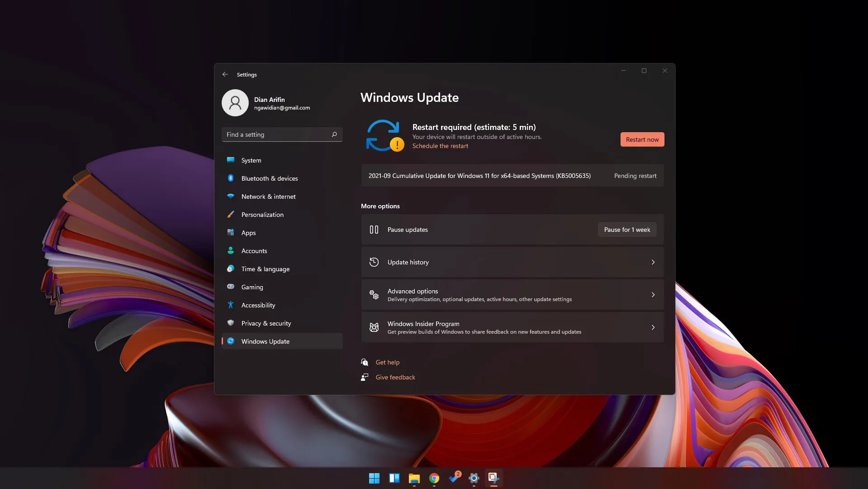The width and height of the screenshot is (868, 489).
Task: Click the back arrow in Settings
Action: (225, 74)
